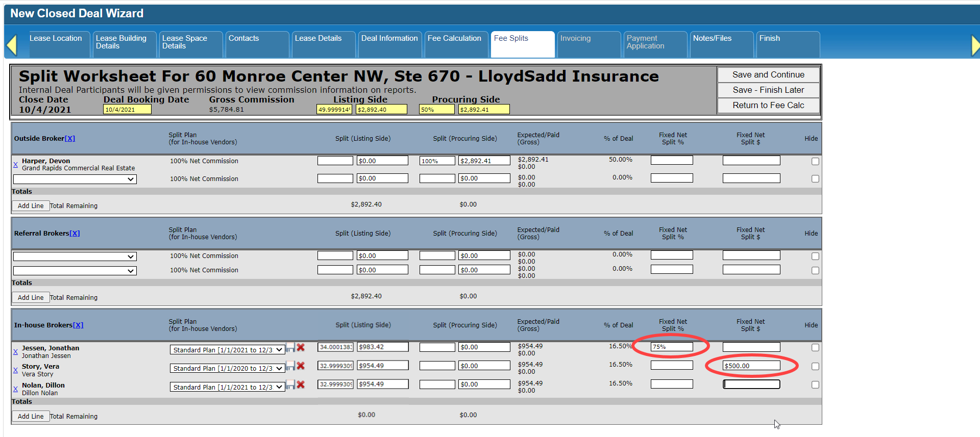
Task: Go to the Invoicing tab
Action: click(575, 39)
